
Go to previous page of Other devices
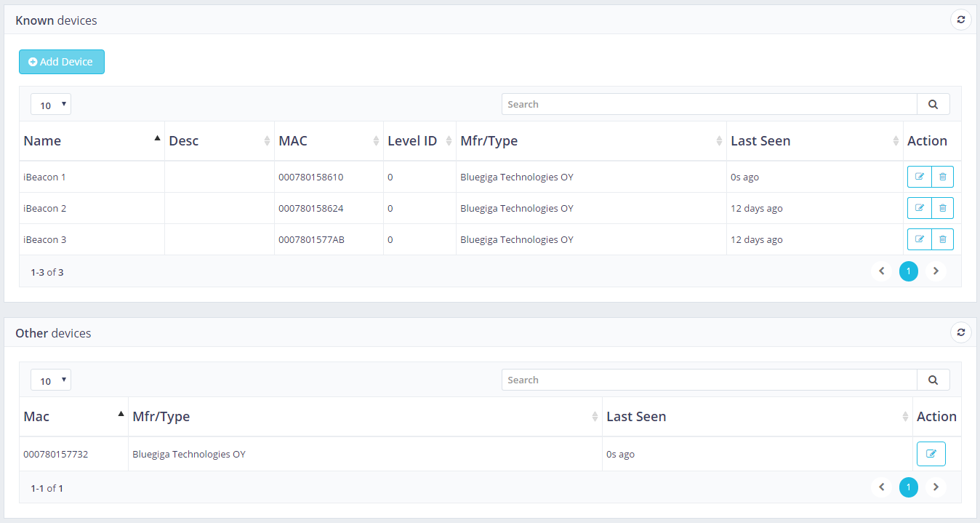coord(881,487)
